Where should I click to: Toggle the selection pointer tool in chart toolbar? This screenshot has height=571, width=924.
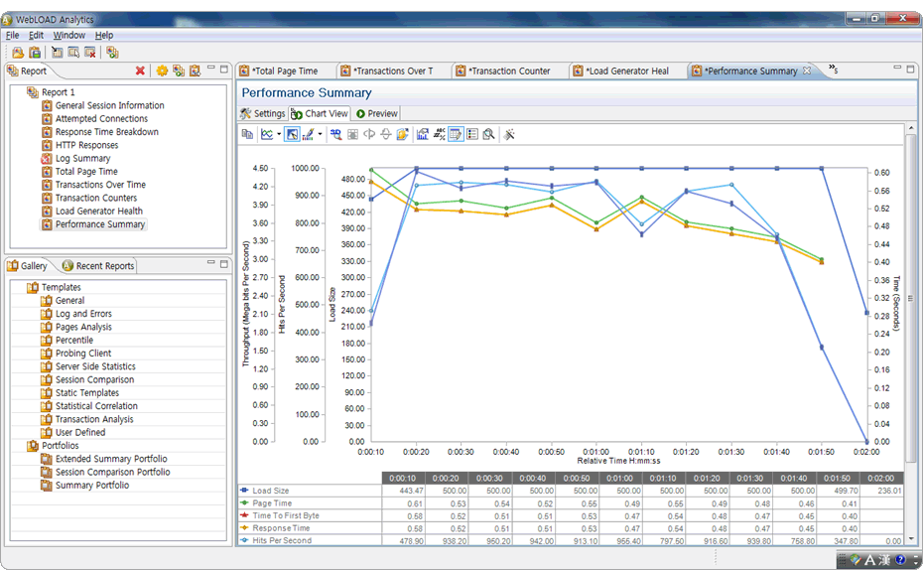[292, 134]
